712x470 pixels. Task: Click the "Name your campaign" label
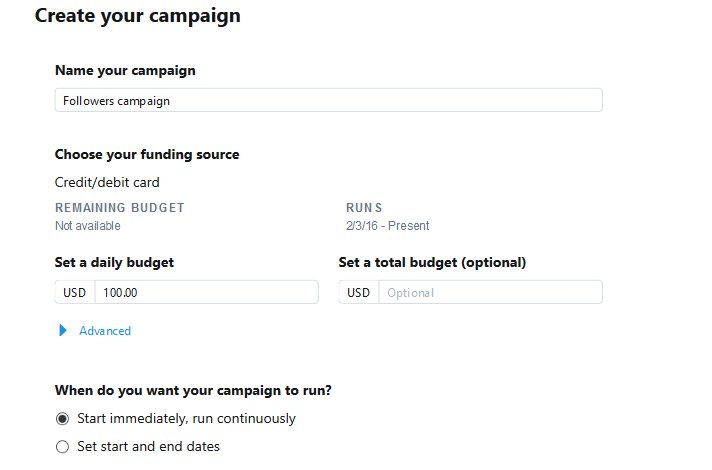(x=125, y=70)
